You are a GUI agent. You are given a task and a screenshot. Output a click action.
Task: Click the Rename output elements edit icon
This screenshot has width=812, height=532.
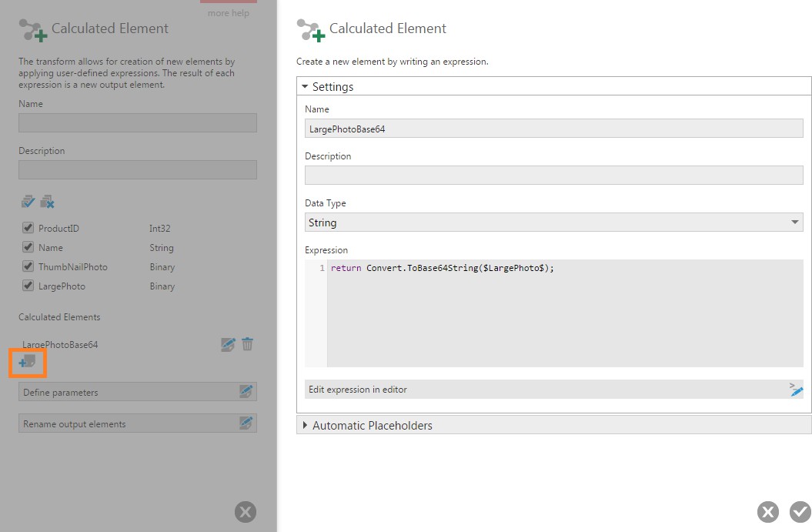(x=246, y=423)
